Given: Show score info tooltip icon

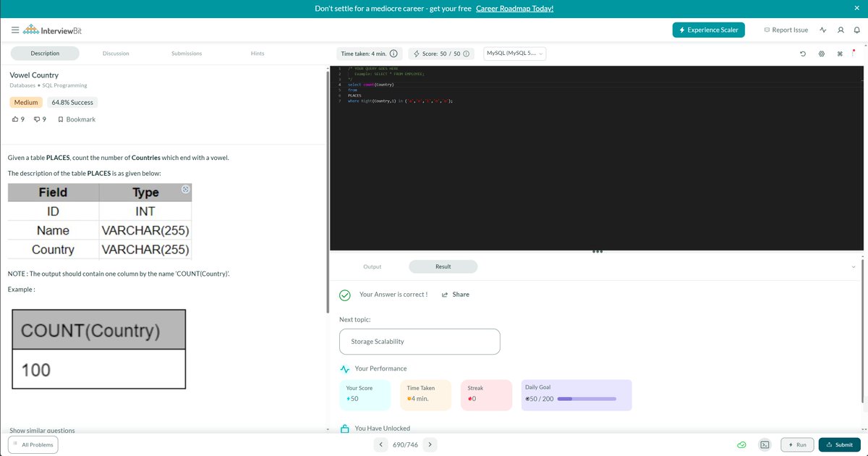Looking at the screenshot, I should pos(467,54).
